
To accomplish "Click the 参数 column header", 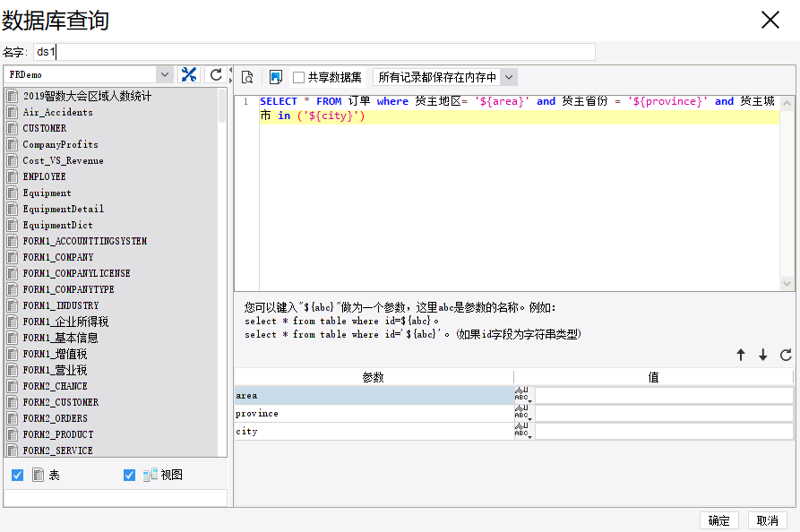I will [x=374, y=377].
